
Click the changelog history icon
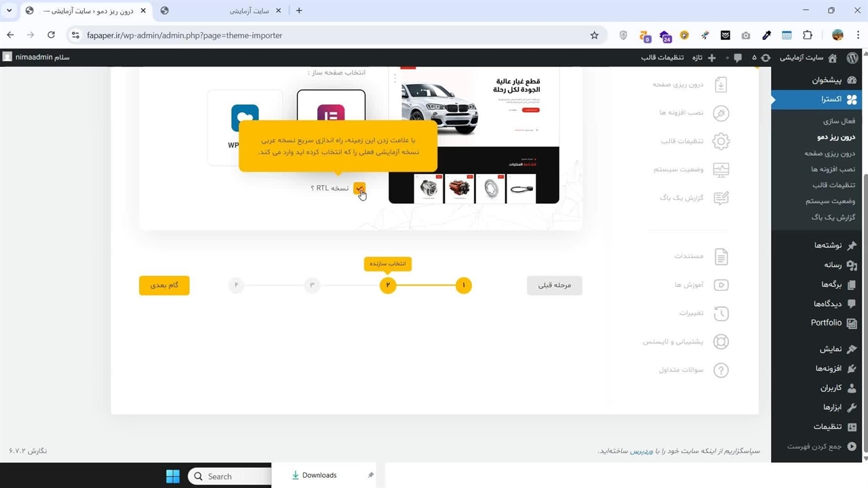point(721,314)
